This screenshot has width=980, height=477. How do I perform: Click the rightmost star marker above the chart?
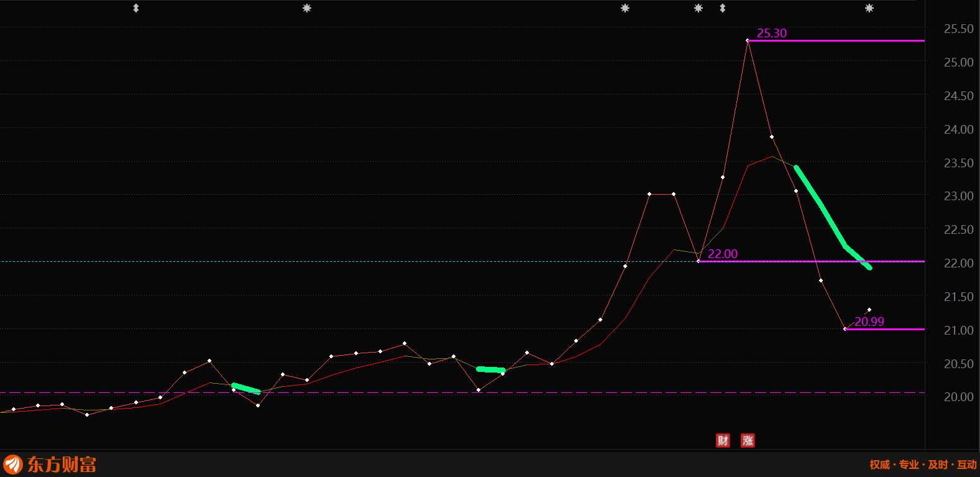pyautogui.click(x=869, y=8)
